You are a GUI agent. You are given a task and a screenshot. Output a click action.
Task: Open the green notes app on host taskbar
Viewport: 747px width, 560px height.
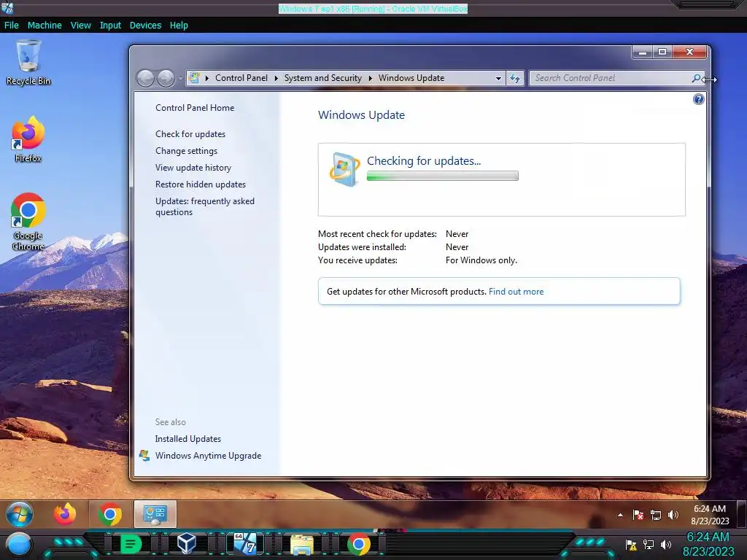pos(131,544)
